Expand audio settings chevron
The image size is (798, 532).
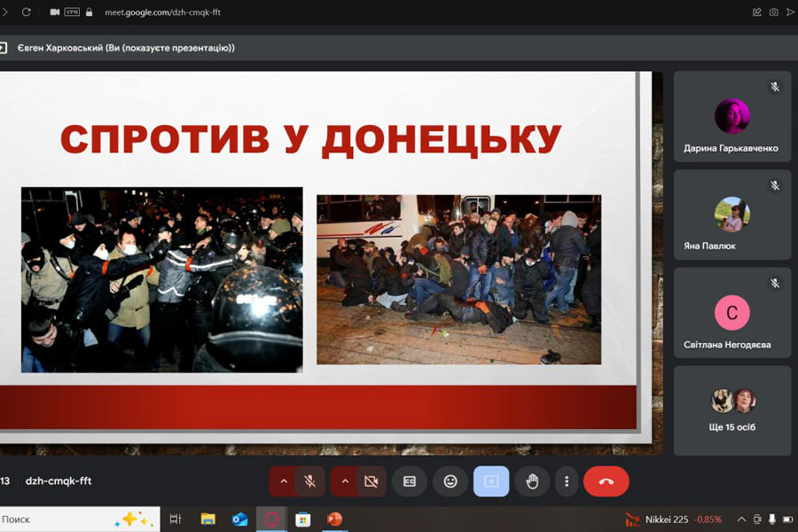[284, 481]
